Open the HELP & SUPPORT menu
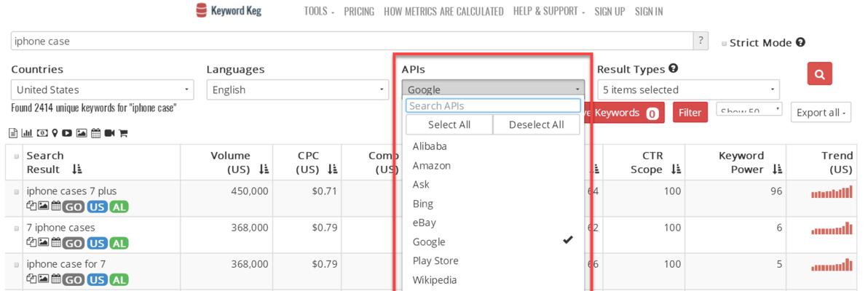This screenshot has width=868, height=291. [x=548, y=12]
